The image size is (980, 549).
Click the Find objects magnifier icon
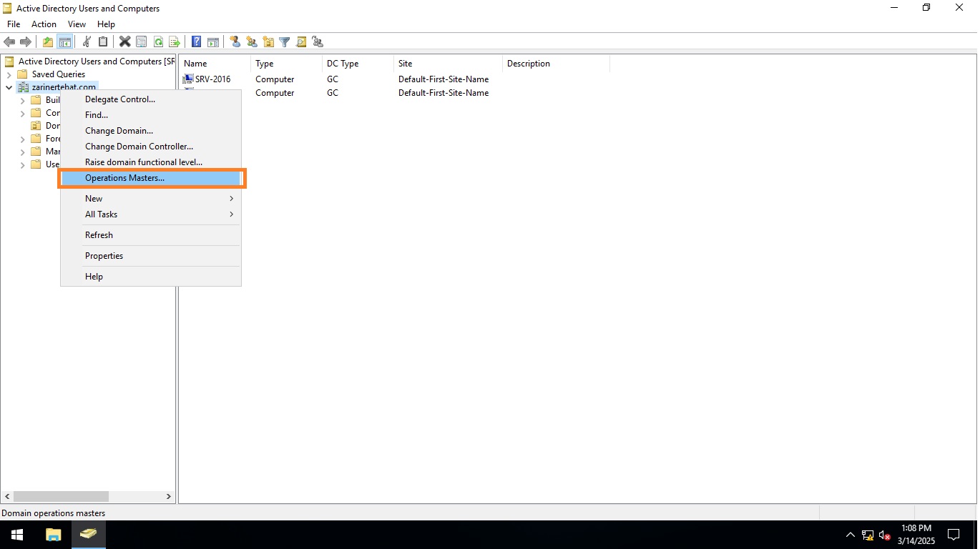[x=301, y=42]
